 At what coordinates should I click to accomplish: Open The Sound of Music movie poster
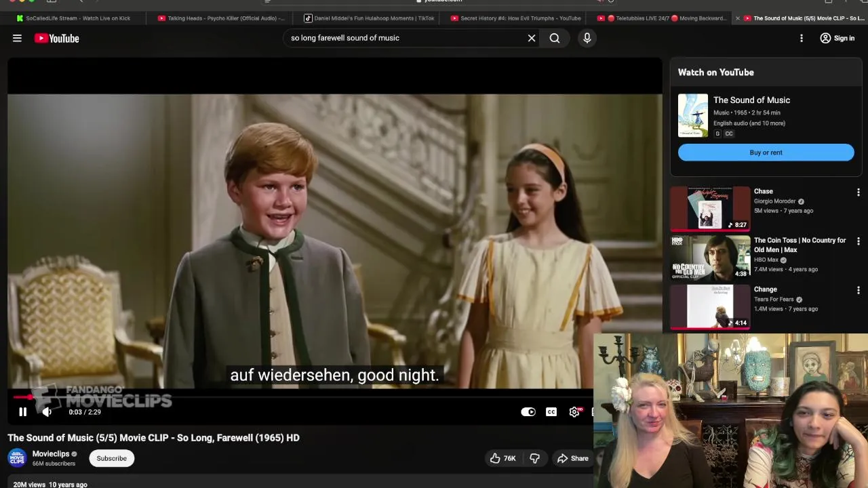(692, 115)
